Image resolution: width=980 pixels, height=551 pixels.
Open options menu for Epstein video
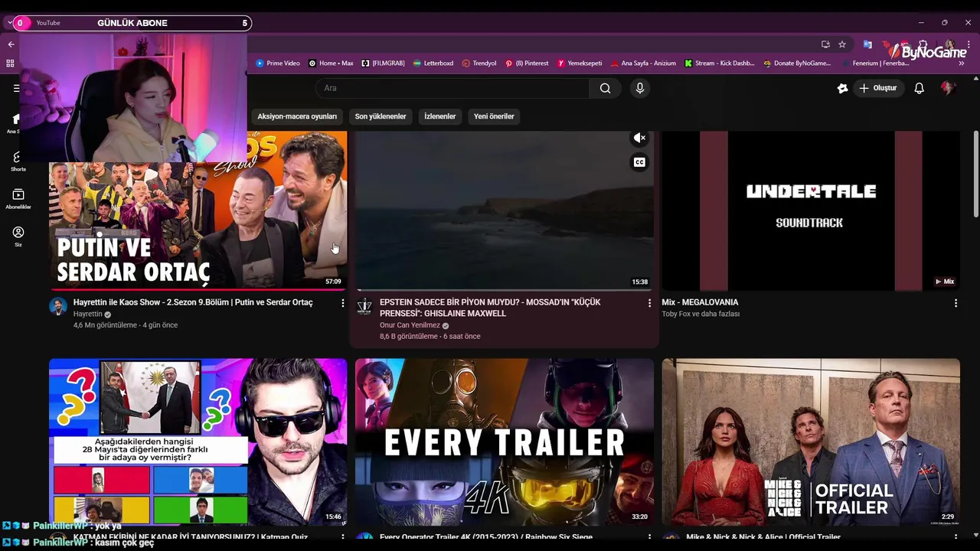pos(649,303)
